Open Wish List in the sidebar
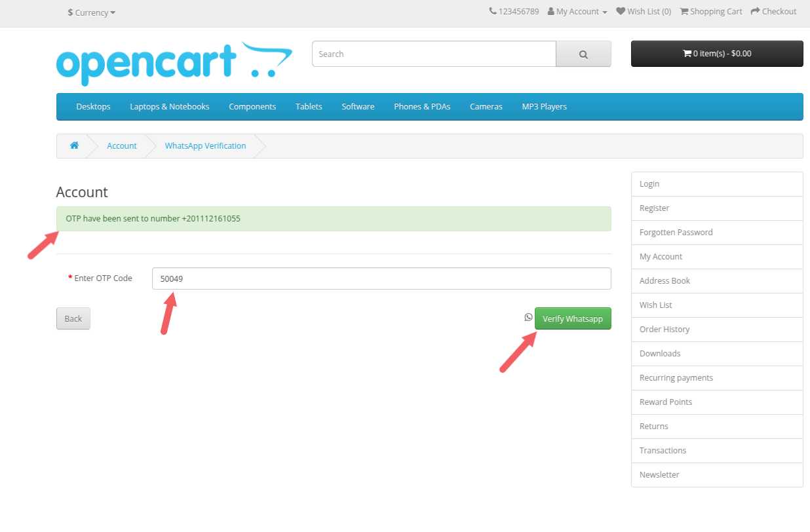Screen dimensions: 810x532 pyautogui.click(x=717, y=305)
